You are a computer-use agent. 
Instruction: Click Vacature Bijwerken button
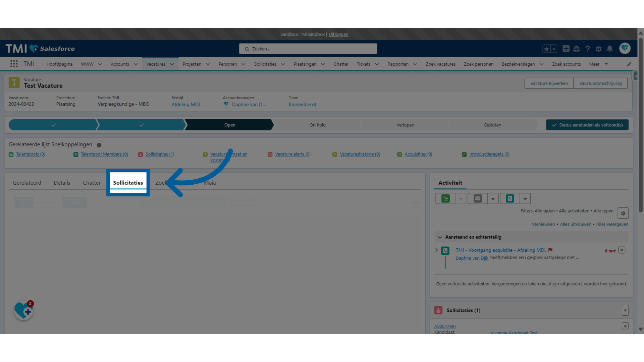550,83
